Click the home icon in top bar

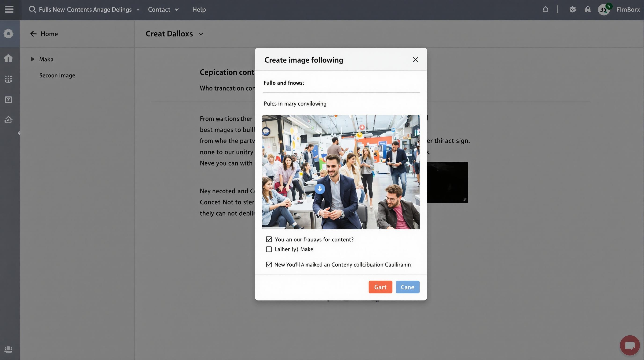pyautogui.click(x=545, y=10)
